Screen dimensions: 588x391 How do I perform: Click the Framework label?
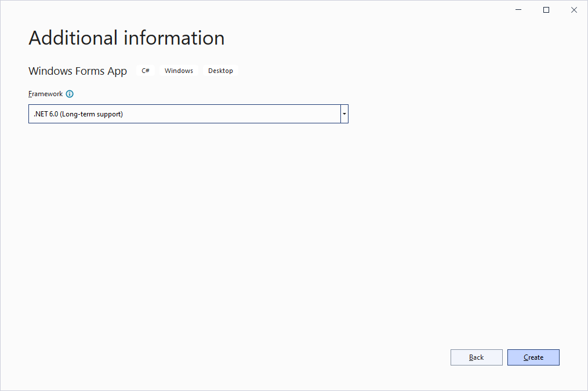pyautogui.click(x=45, y=94)
